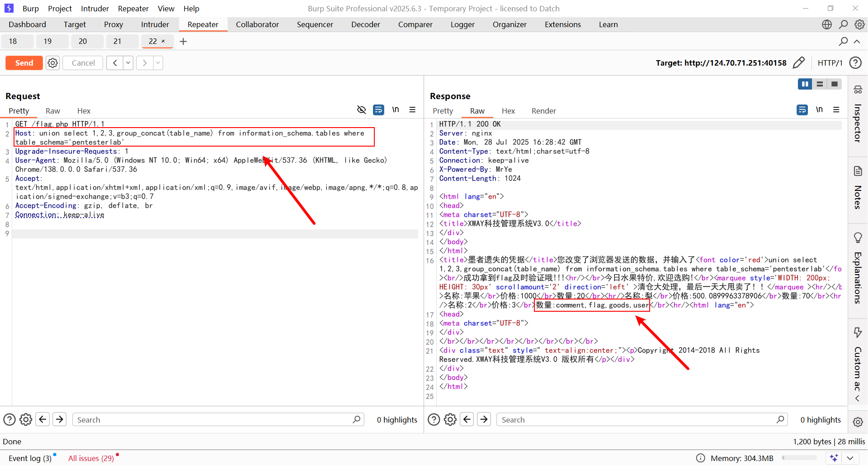Jump to next match in Request search
Image resolution: width=868 pixels, height=466 pixels.
[59, 419]
